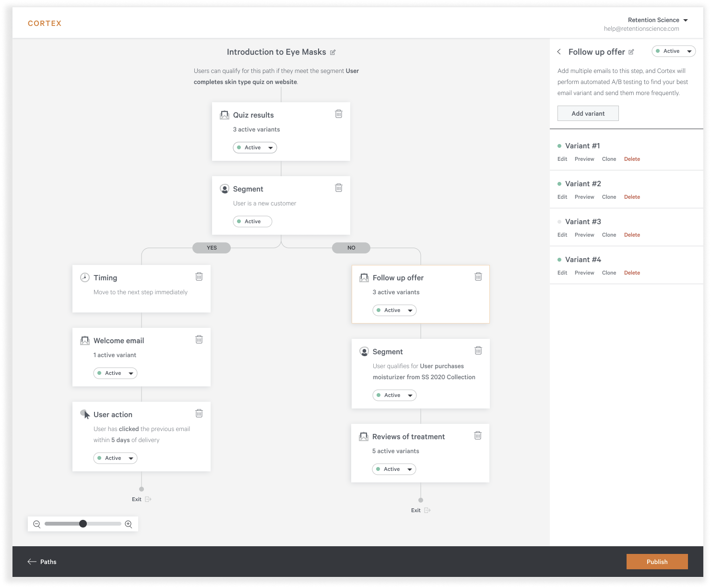Toggle the Segment new customer Active status pill
This screenshot has height=588, width=711.
(x=252, y=221)
